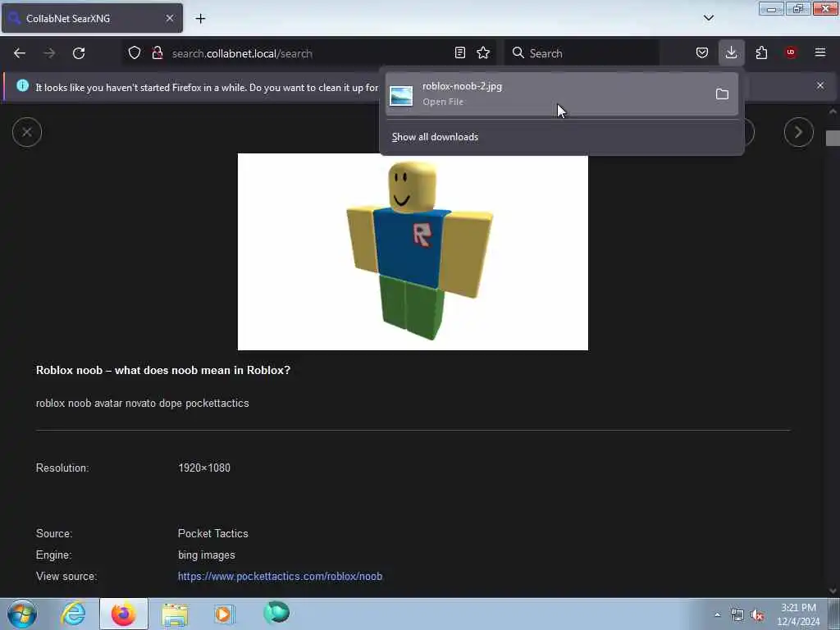This screenshot has width=840, height=630.
Task: Click the info icon in the notification bar
Action: click(x=22, y=85)
